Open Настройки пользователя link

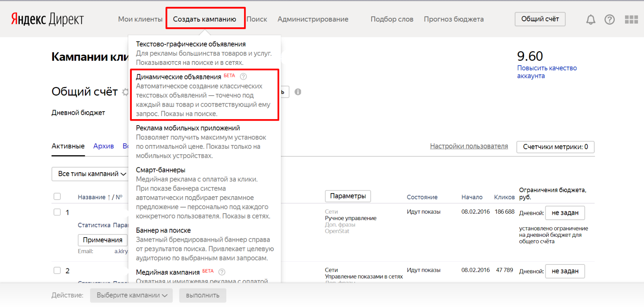469,146
